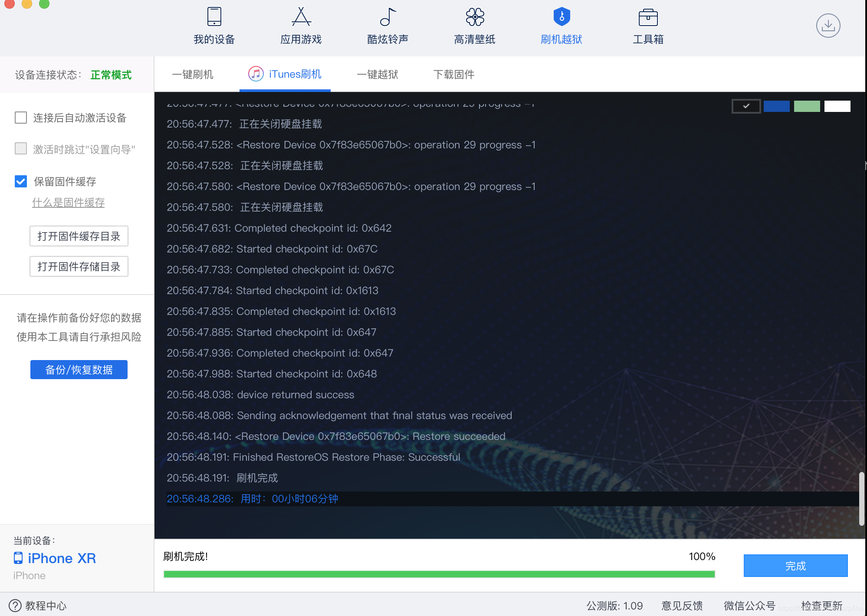This screenshot has height=616, width=867.
Task: Choose the blue log theme swatch
Action: (x=776, y=106)
